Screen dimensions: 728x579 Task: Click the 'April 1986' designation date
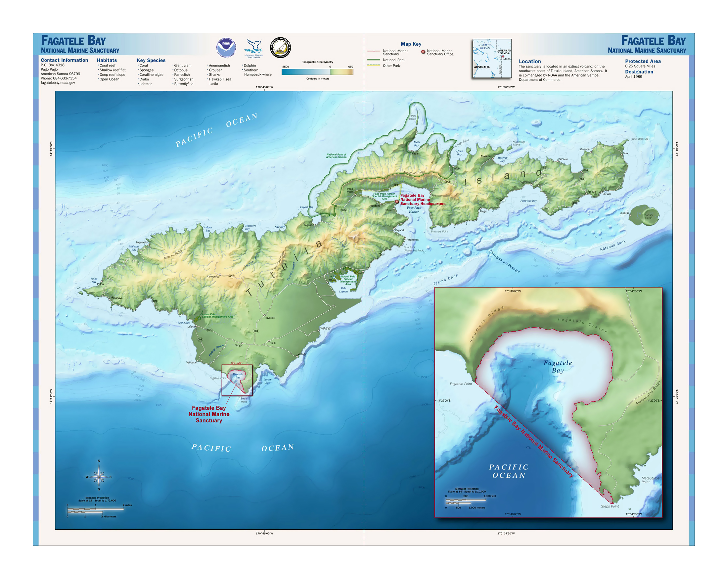(x=633, y=77)
